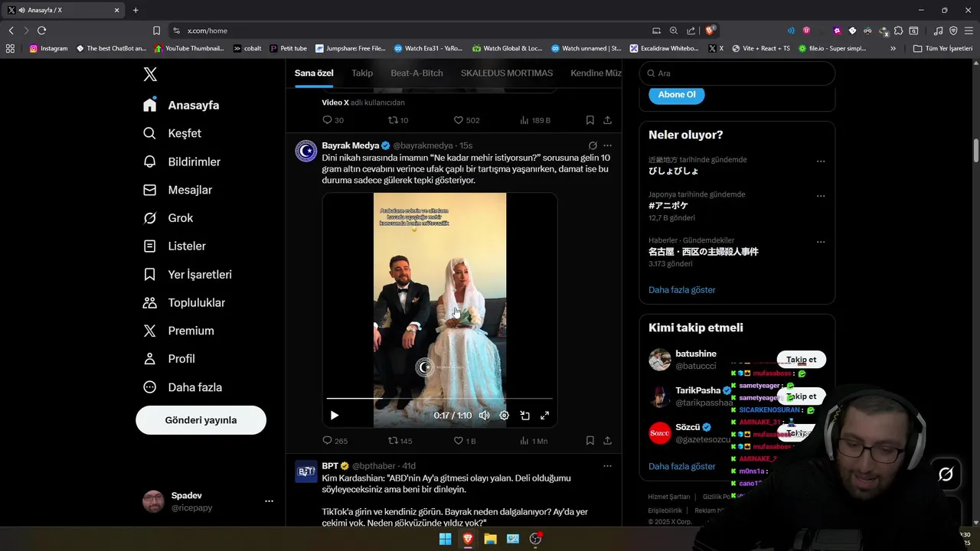
Task: Open Grok from sidebar
Action: (x=168, y=218)
